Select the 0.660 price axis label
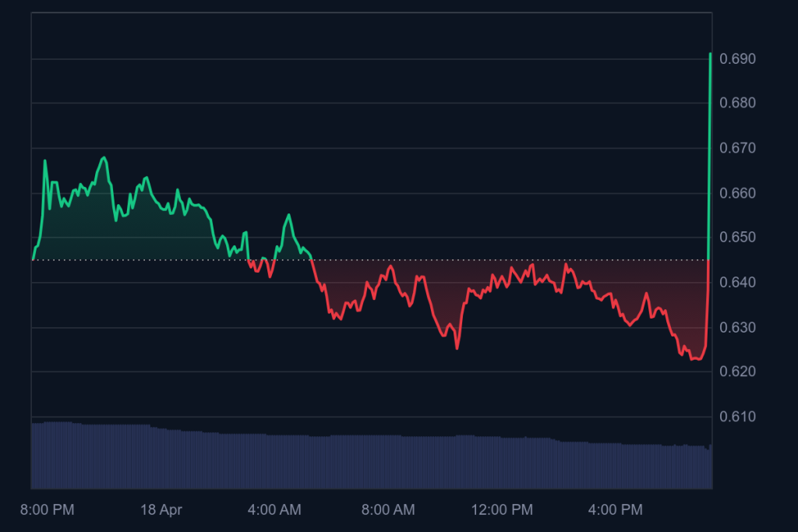 pyautogui.click(x=737, y=193)
